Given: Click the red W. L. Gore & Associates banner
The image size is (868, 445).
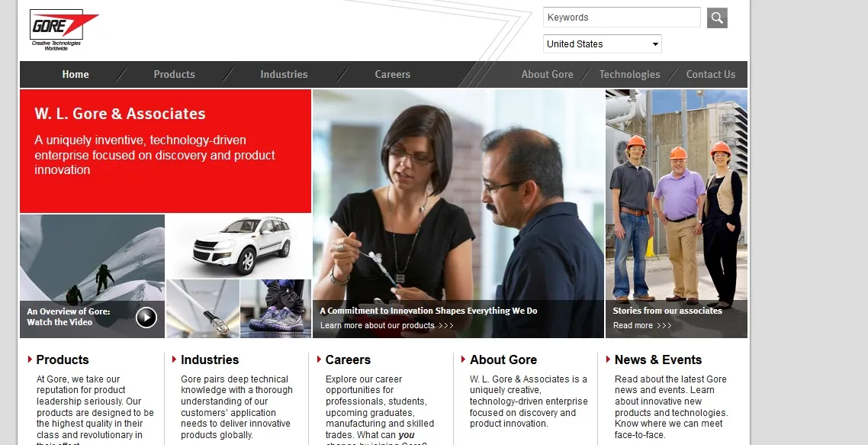Looking at the screenshot, I should point(166,151).
